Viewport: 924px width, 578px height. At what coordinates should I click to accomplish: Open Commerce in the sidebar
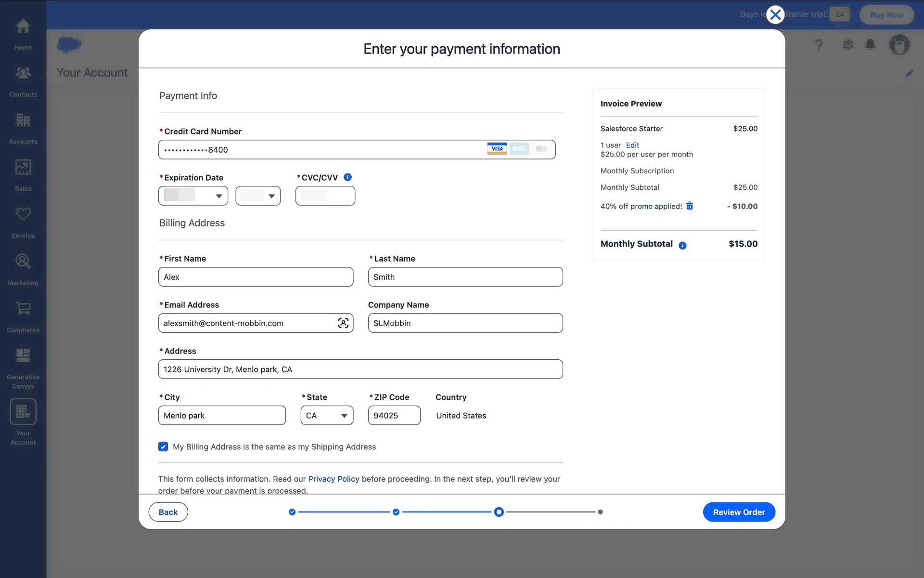(23, 315)
